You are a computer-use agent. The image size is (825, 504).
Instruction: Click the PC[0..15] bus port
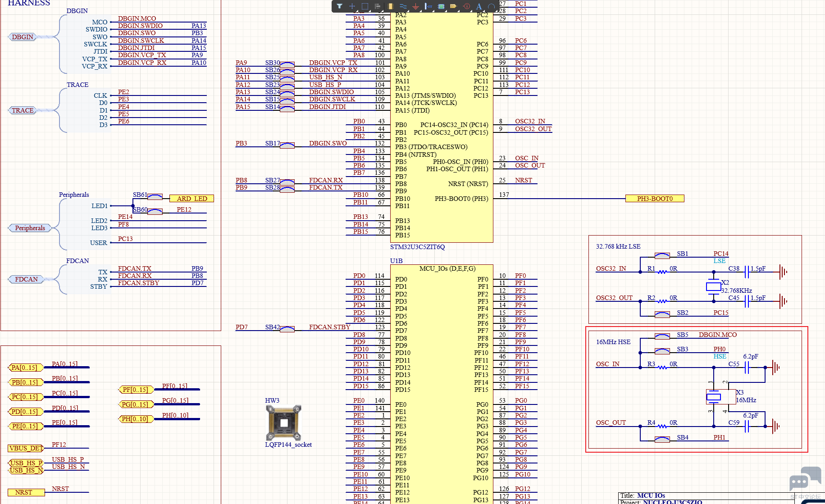coord(26,397)
